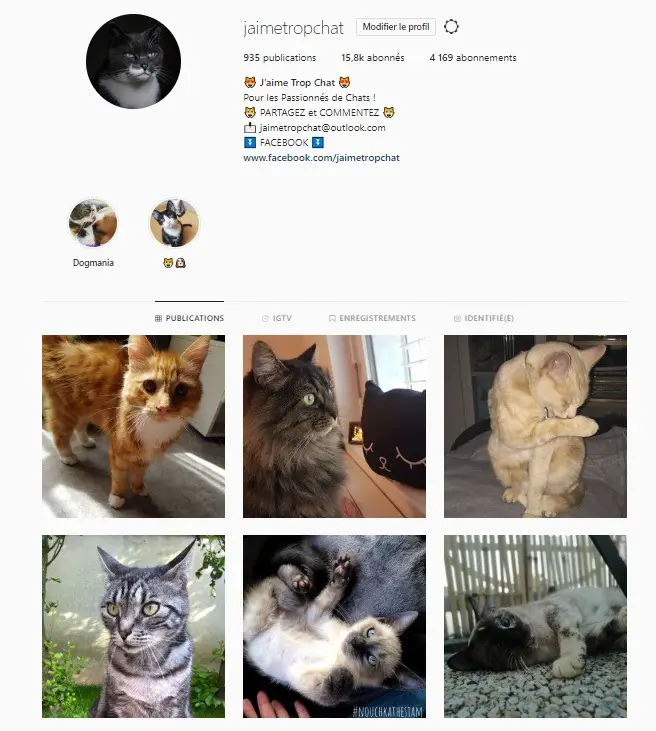The image size is (656, 731).
Task: Open the orange fluffy cat post
Action: coord(133,426)
